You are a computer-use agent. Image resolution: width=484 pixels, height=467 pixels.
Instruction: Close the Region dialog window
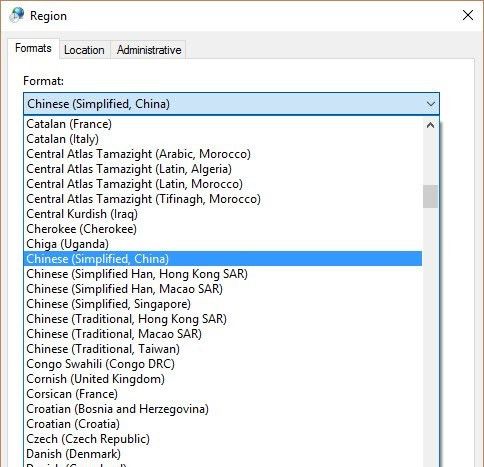pyautogui.click(x=468, y=15)
